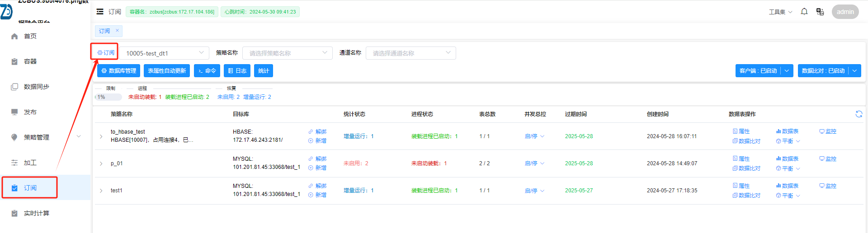The image size is (868, 233).
Task: Open monitor for to_hbase_test row
Action: click(828, 131)
